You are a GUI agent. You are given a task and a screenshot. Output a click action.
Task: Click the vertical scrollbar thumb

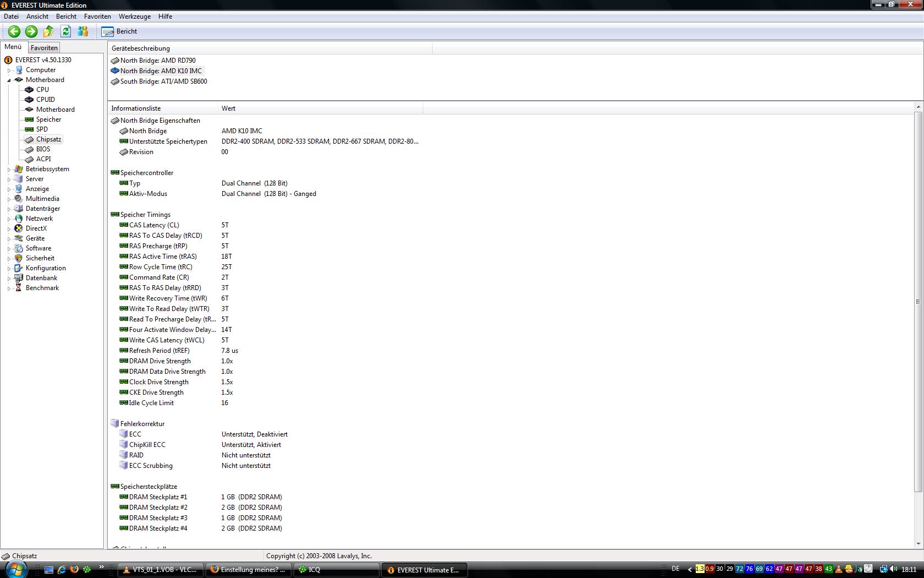918,302
